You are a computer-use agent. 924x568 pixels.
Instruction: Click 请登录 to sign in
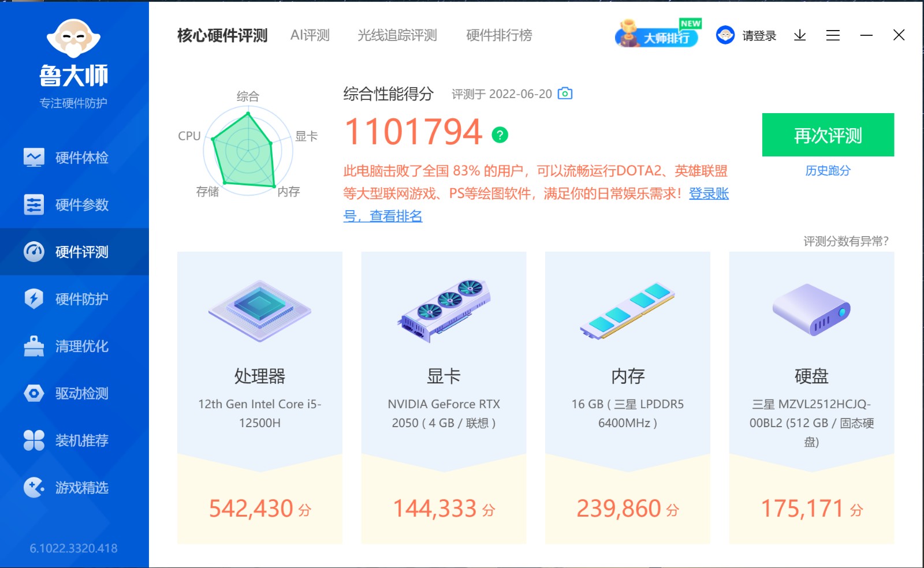759,36
